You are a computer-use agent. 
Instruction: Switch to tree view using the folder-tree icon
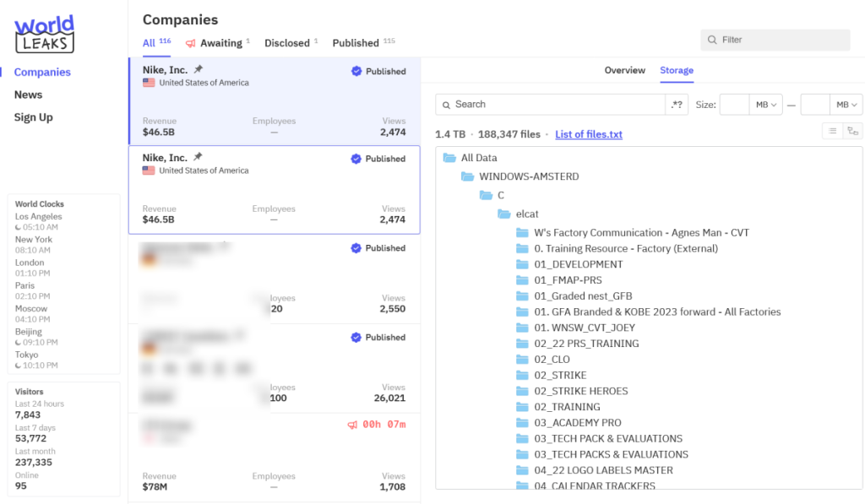pyautogui.click(x=852, y=131)
